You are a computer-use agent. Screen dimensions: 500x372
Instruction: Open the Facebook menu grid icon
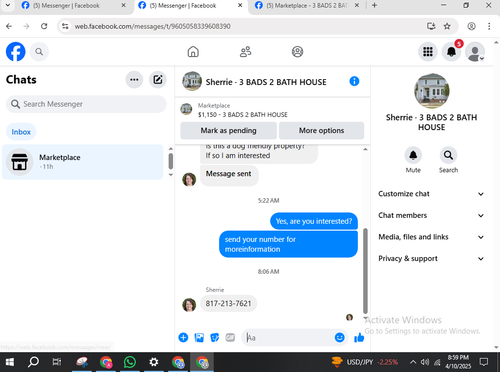click(x=428, y=52)
